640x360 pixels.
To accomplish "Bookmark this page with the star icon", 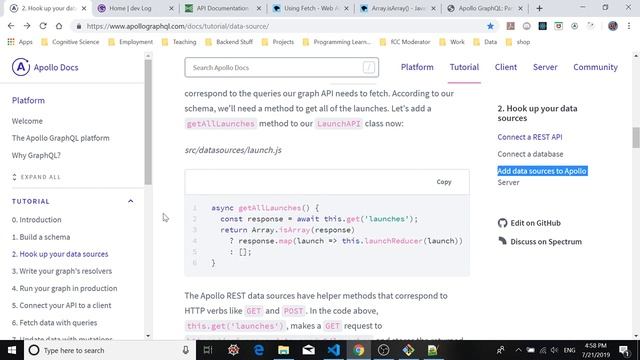I will 490,26.
